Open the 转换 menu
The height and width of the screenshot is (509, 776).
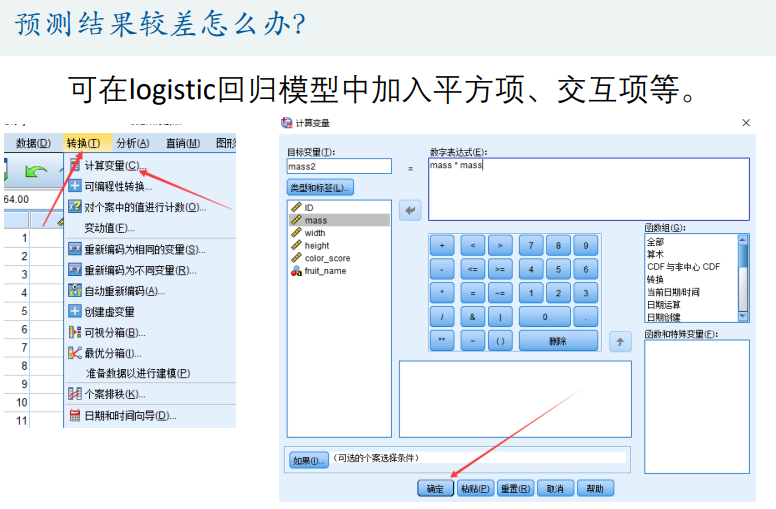(x=83, y=143)
